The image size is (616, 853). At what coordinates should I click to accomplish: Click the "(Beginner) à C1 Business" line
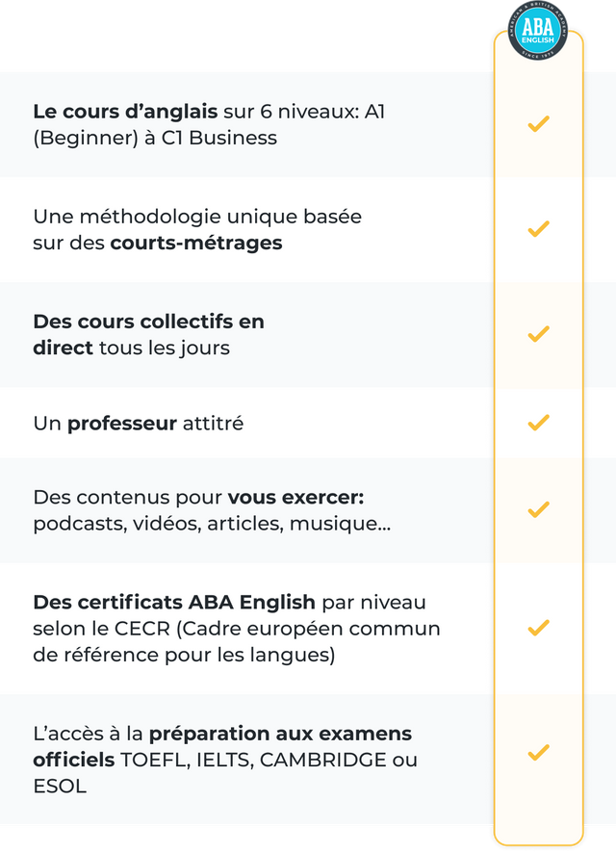pyautogui.click(x=155, y=139)
